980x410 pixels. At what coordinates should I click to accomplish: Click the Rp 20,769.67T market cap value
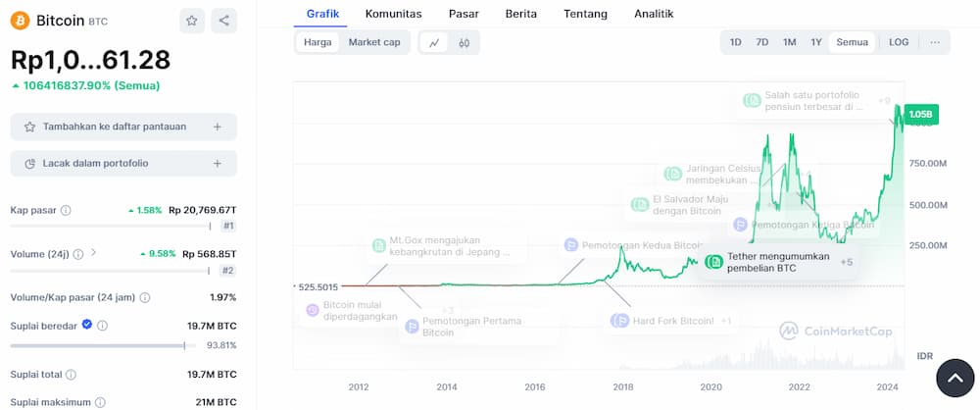click(x=203, y=210)
